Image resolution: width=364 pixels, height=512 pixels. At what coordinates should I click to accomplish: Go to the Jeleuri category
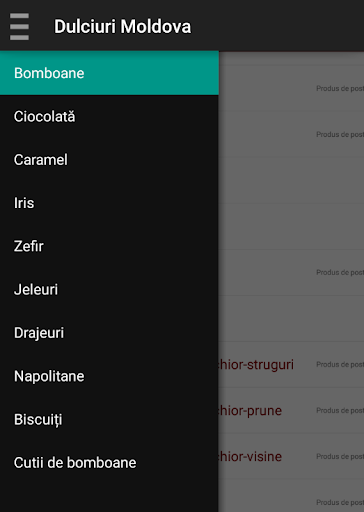point(109,290)
